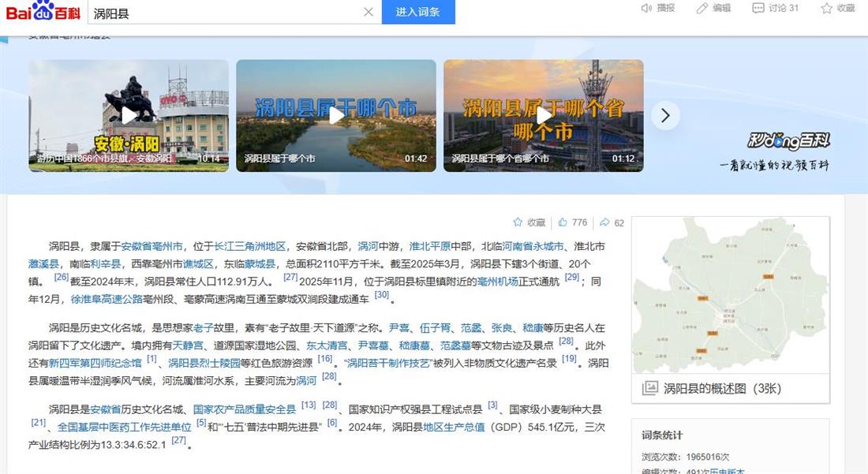Play the 01:12 video 涡阳县属于哪个省哪个市
Image resolution: width=868 pixels, height=474 pixels.
pyautogui.click(x=544, y=115)
